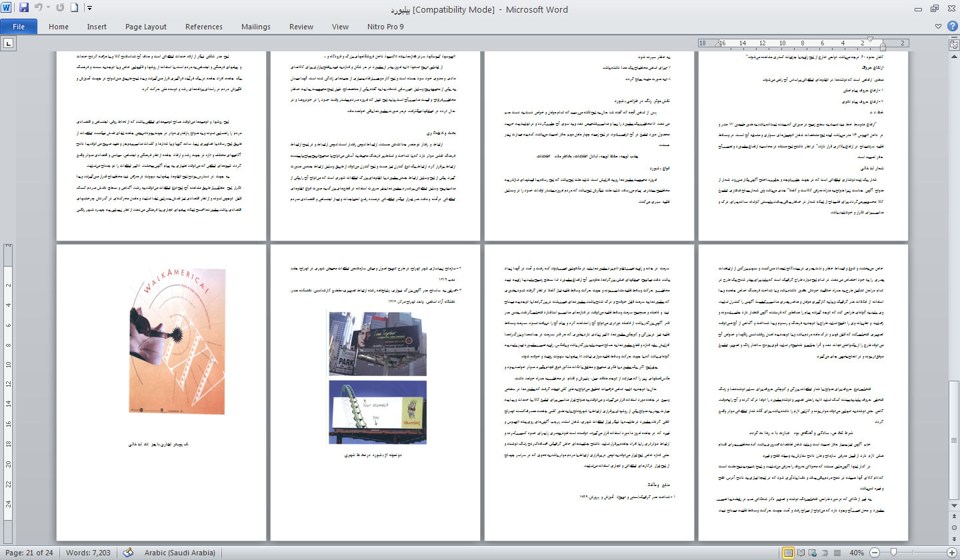Create a new blank document icon
Screen dimensions: 960x560
click(75, 9)
